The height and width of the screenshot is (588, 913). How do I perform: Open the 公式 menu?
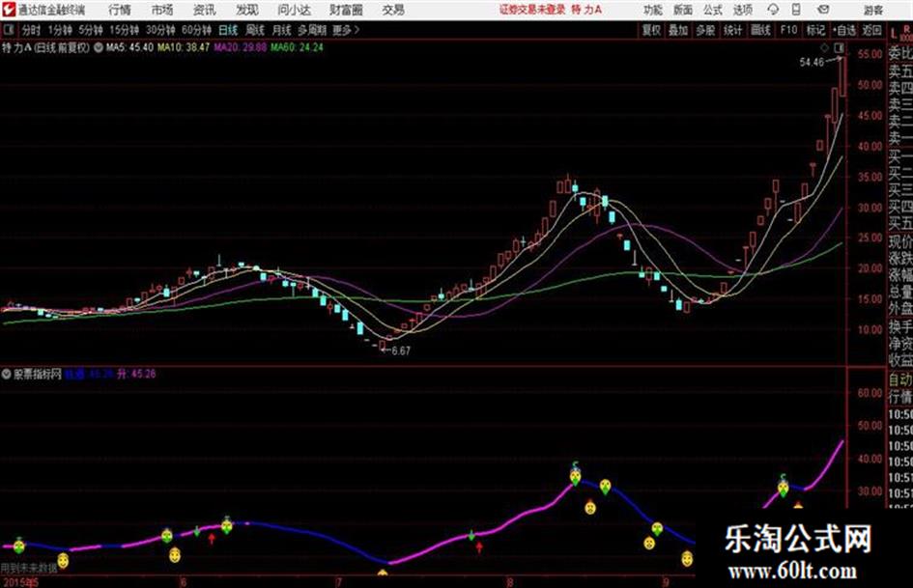click(713, 10)
